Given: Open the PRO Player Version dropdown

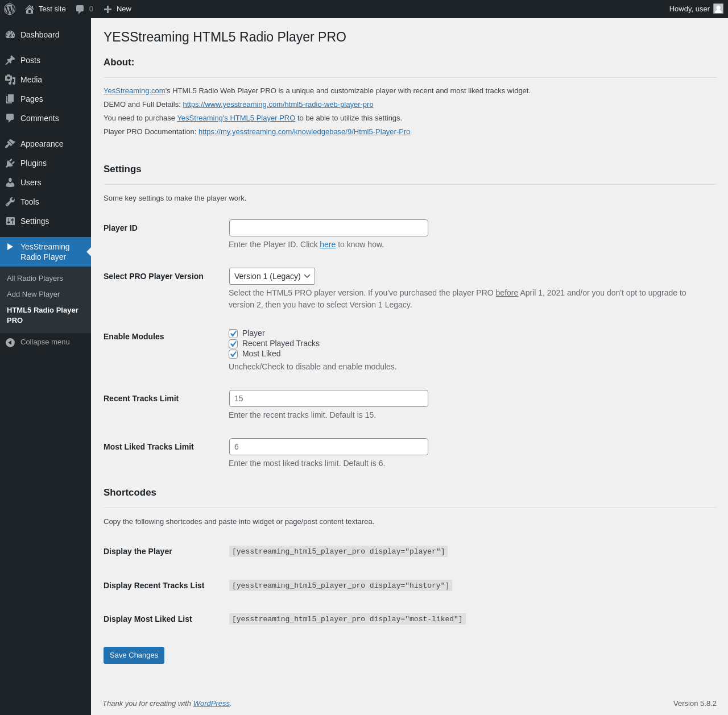Looking at the screenshot, I should tap(272, 276).
